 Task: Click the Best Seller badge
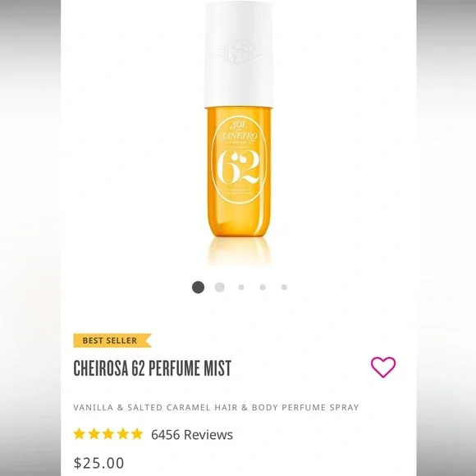[x=112, y=341]
